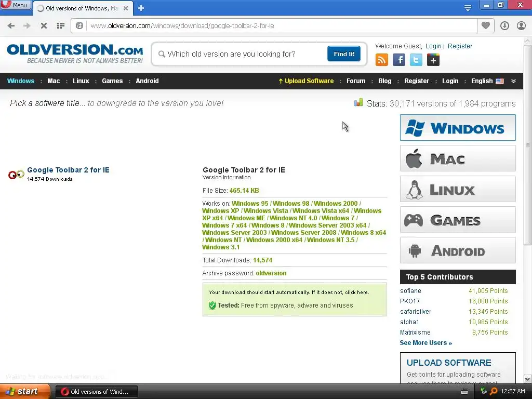Screen dimensions: 532x399
Task: Open the RSS feed icon
Action: pos(382,60)
